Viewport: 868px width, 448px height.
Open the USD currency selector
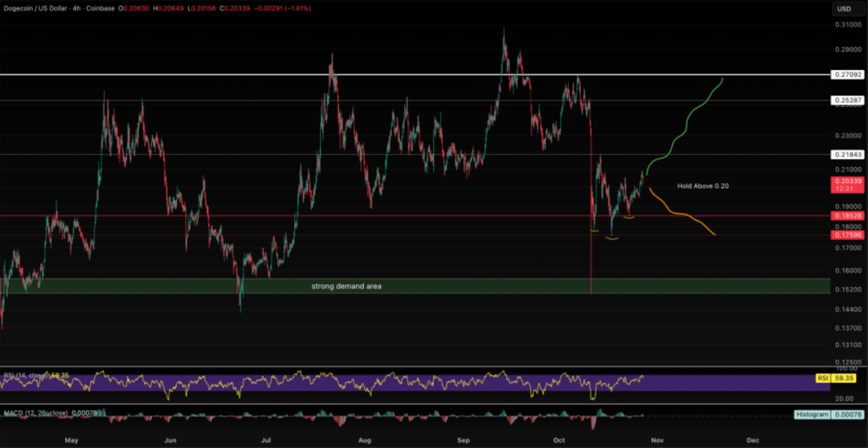(844, 9)
